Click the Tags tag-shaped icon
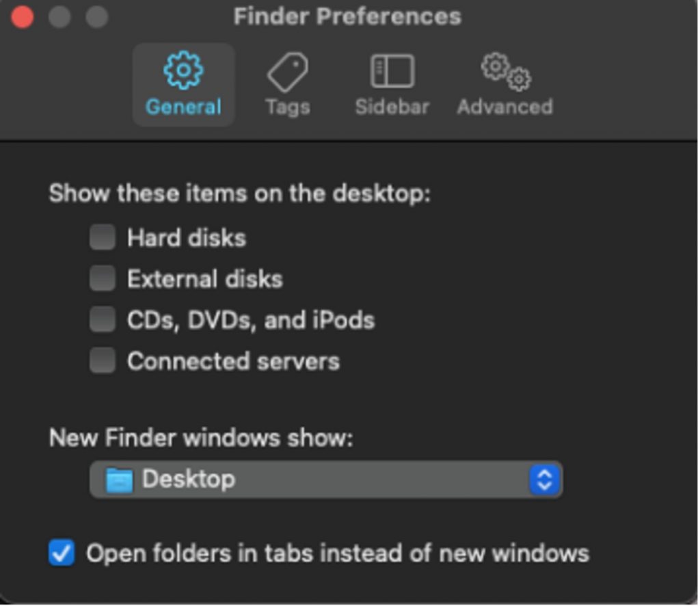 click(287, 72)
